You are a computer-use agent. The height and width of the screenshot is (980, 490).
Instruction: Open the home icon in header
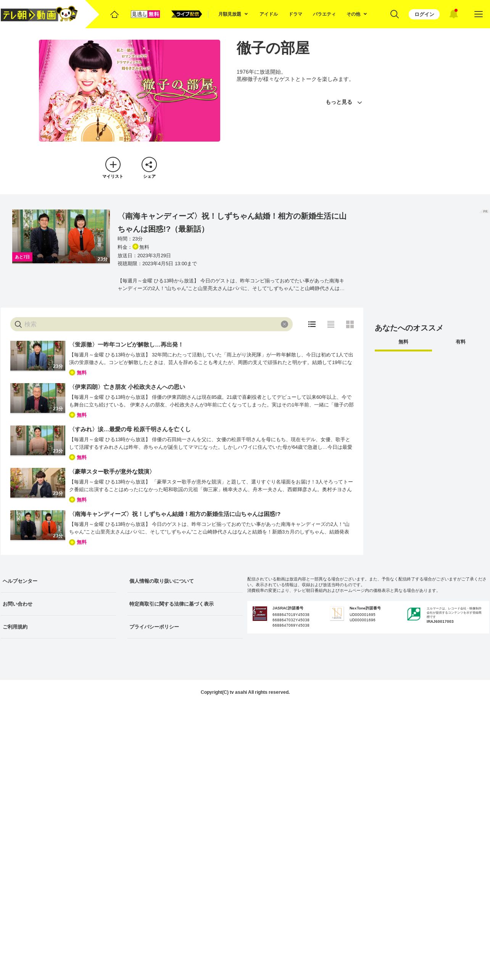114,14
